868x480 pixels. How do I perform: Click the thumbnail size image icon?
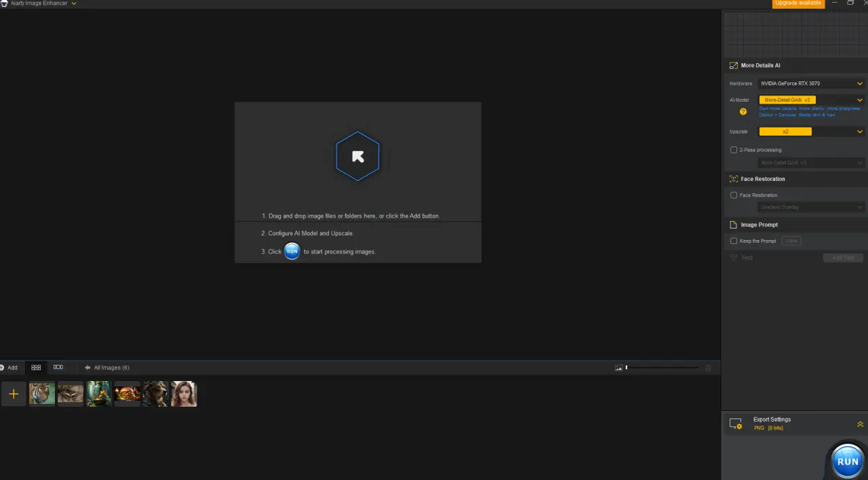pos(618,367)
